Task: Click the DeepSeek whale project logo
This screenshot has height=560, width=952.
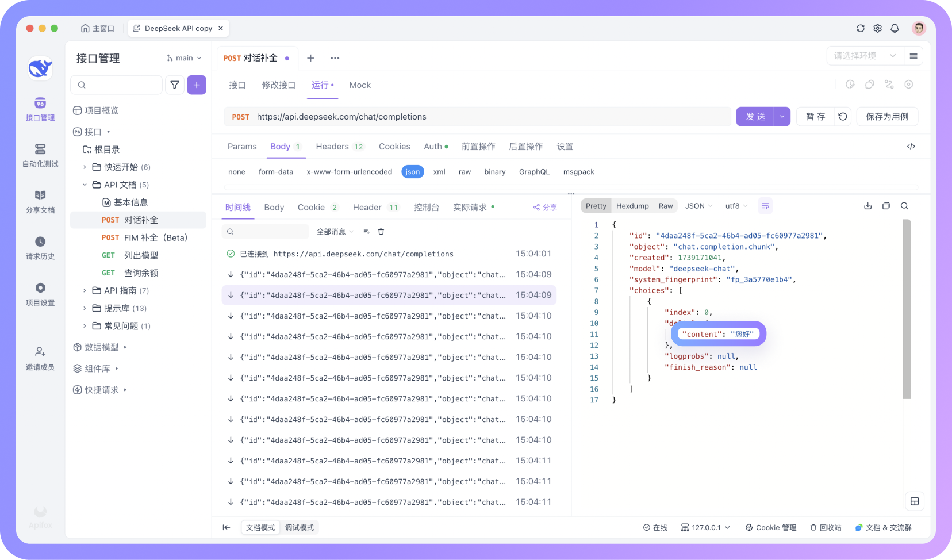Action: [40, 68]
